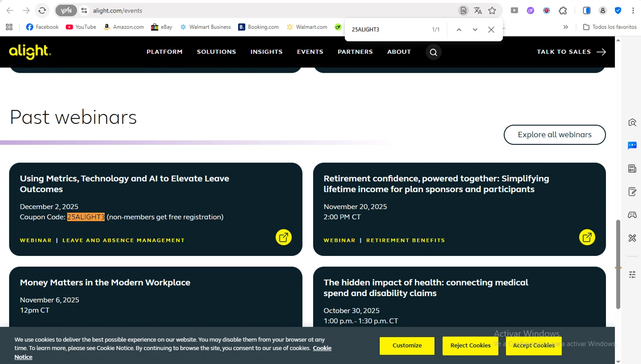Click the find box containing 25ALIGHT3
The image size is (641, 364).
coord(389,29)
